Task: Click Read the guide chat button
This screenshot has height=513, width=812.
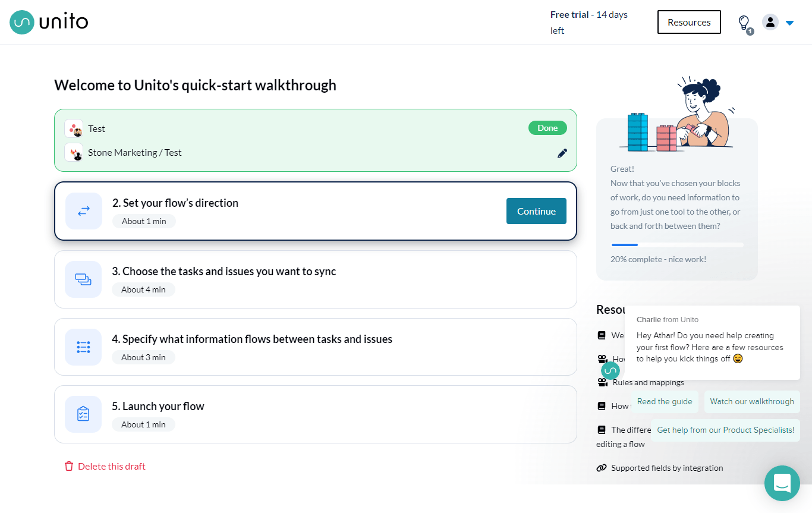Action: pyautogui.click(x=665, y=401)
